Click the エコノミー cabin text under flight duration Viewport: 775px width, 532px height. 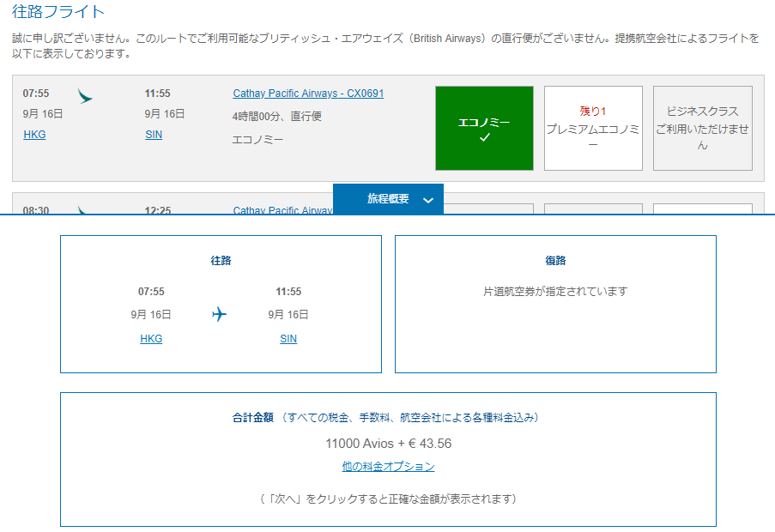coord(257,140)
